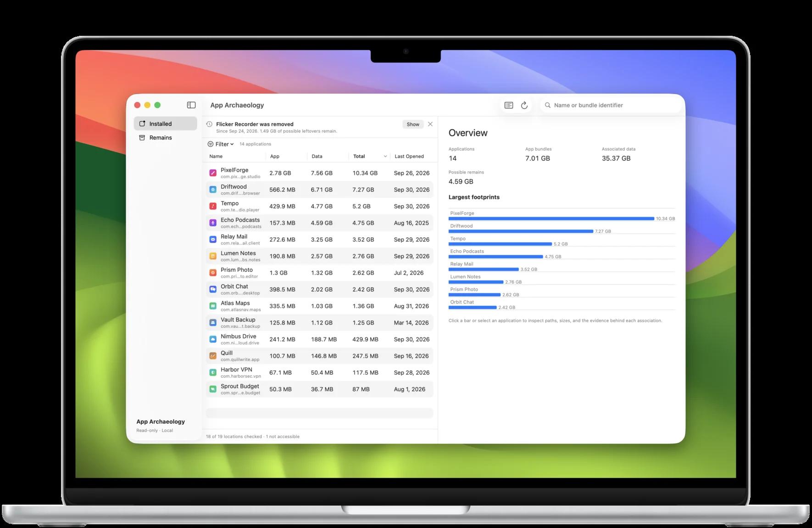Screen dimensions: 812x528
Task: Click the Lumen Notes app icon
Action: [213, 256]
